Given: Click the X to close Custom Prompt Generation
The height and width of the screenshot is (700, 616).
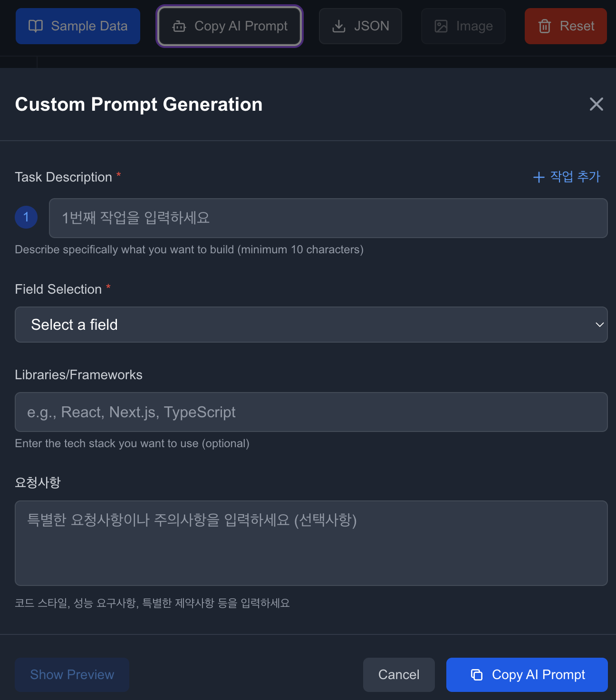Looking at the screenshot, I should click(596, 104).
